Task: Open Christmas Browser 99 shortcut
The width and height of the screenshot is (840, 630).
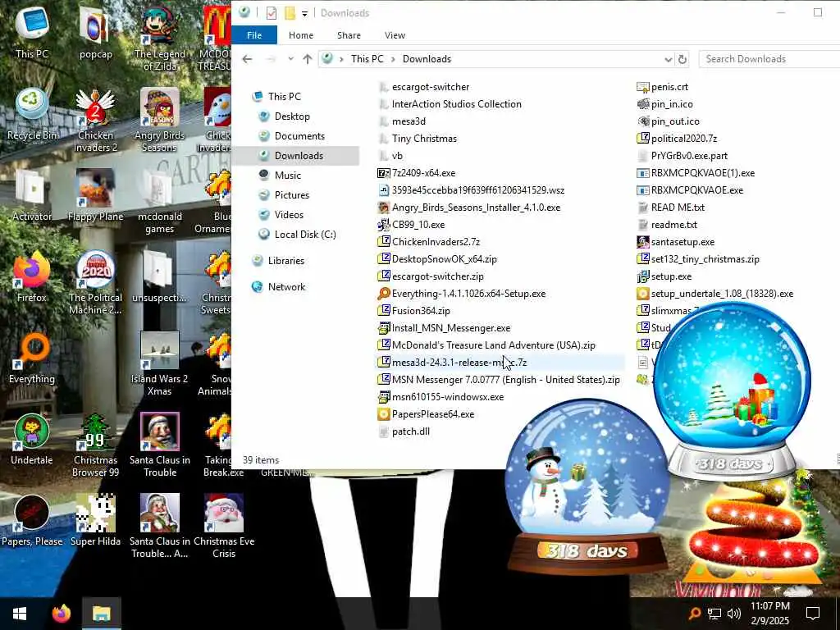Action: coord(95,445)
